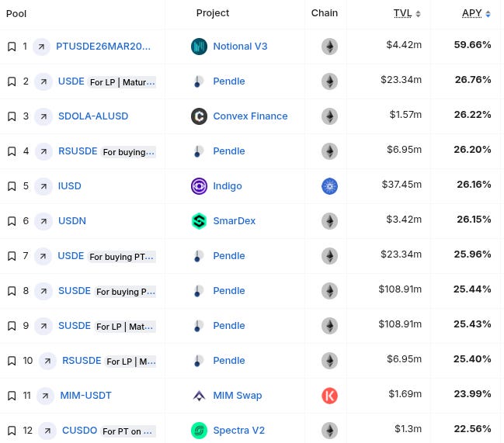504x443 pixels.
Task: Bookmark the PTUSDE26MAR20 pool row
Action: click(12, 47)
